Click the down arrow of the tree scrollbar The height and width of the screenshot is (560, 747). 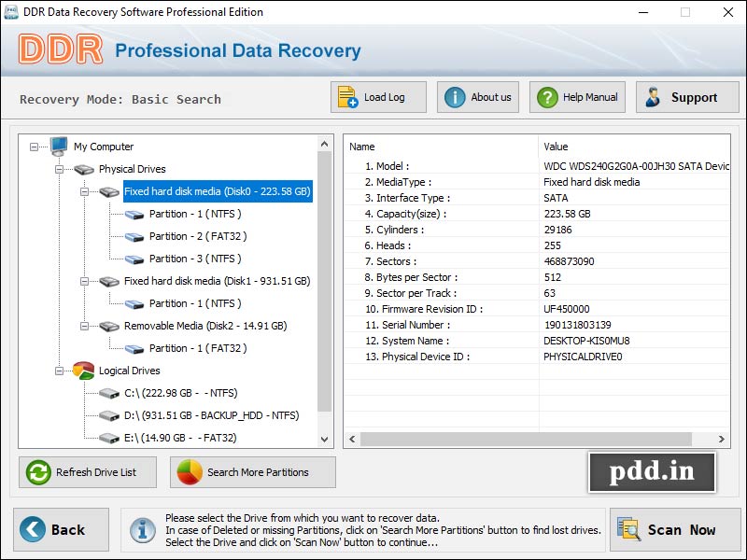click(x=326, y=438)
